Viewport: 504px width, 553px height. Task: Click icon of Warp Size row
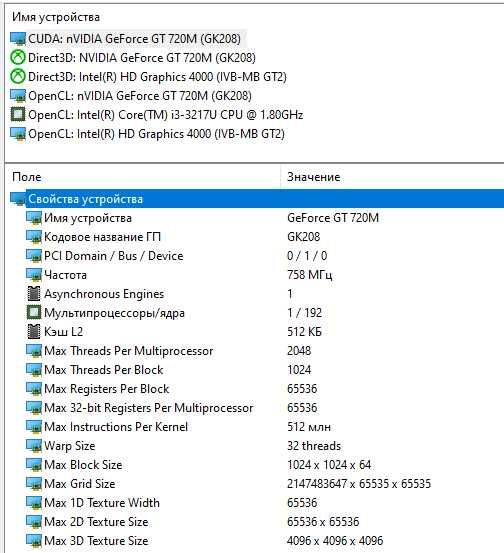click(x=34, y=446)
